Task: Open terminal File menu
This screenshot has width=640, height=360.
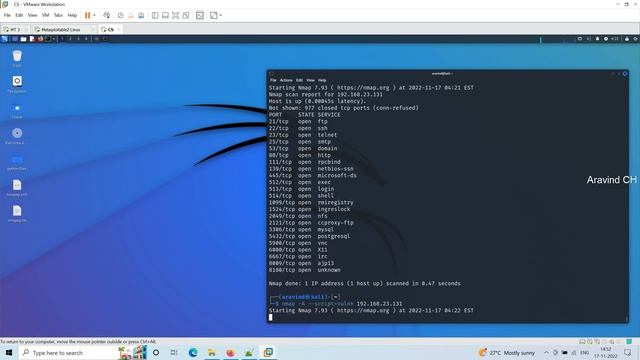Action: pyautogui.click(x=273, y=80)
